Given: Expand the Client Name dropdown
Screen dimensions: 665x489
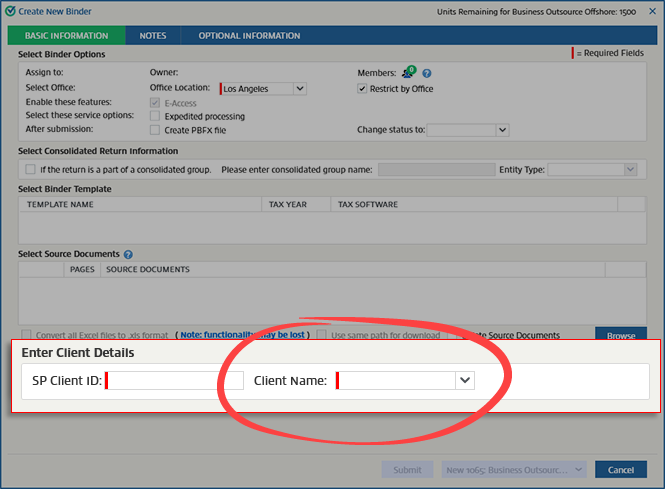Looking at the screenshot, I should [x=464, y=380].
